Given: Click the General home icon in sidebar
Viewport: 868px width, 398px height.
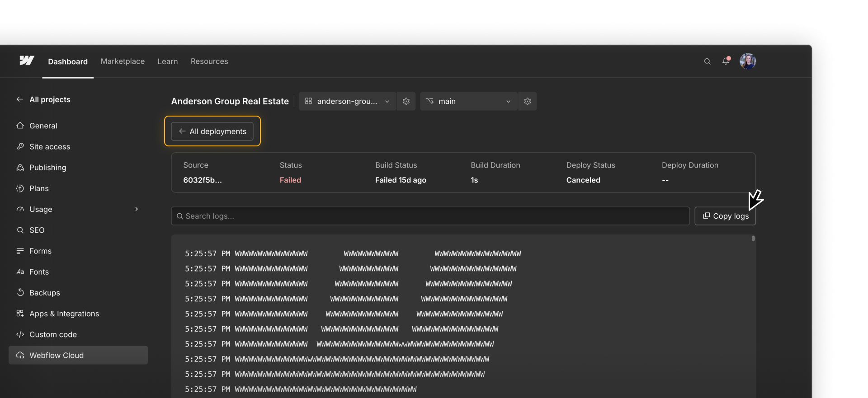Looking at the screenshot, I should point(20,126).
